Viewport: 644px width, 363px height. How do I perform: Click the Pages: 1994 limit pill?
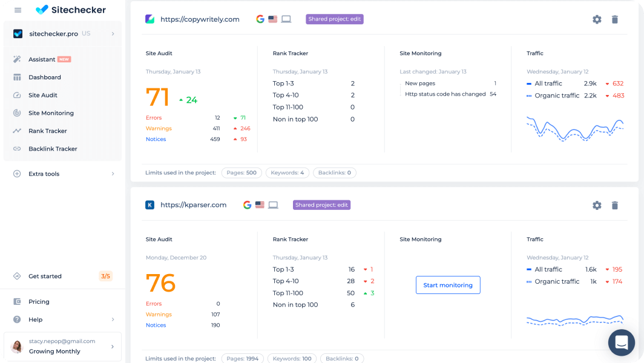click(242, 359)
